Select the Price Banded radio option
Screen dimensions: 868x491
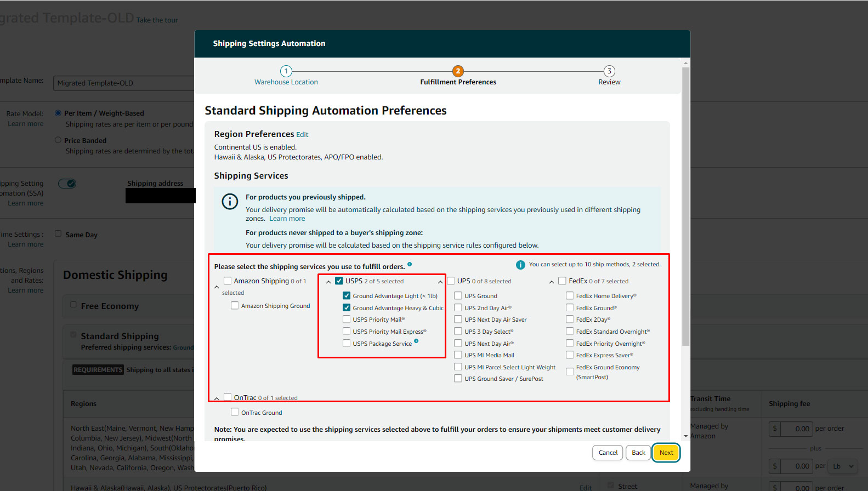58,140
